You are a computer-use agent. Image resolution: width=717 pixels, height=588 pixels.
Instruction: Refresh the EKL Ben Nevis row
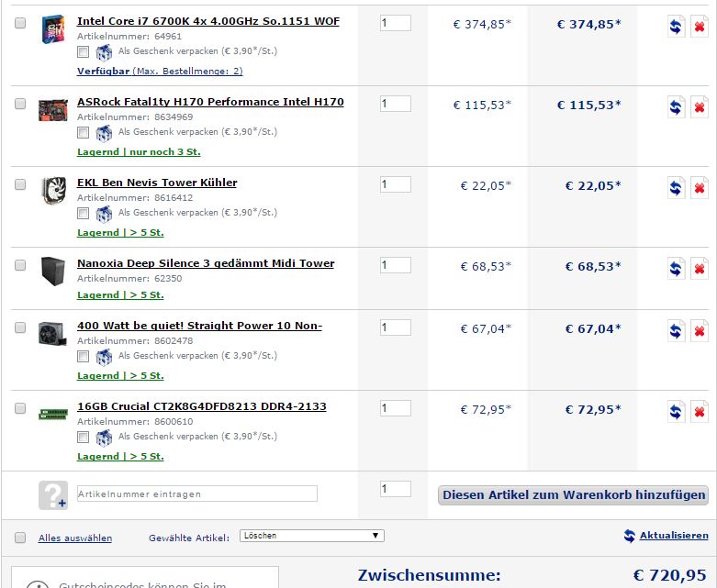click(676, 188)
